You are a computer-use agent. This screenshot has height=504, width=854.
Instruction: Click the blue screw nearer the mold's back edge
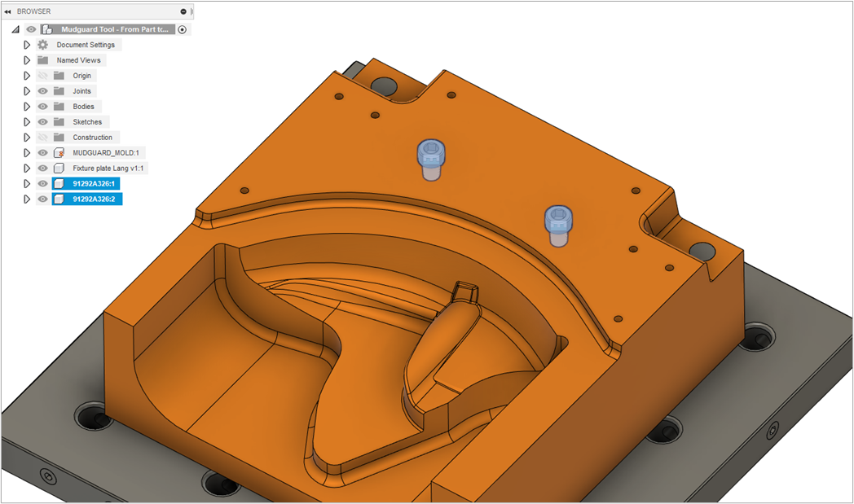click(431, 159)
